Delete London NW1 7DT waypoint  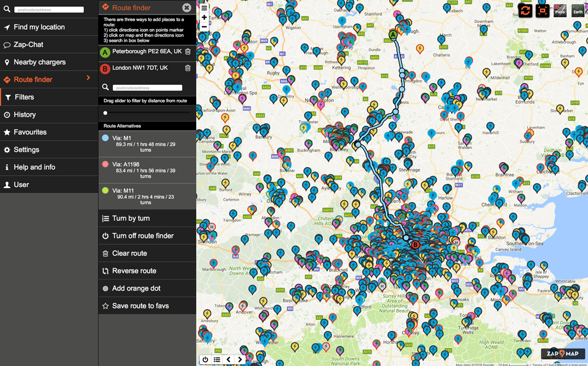click(x=188, y=68)
